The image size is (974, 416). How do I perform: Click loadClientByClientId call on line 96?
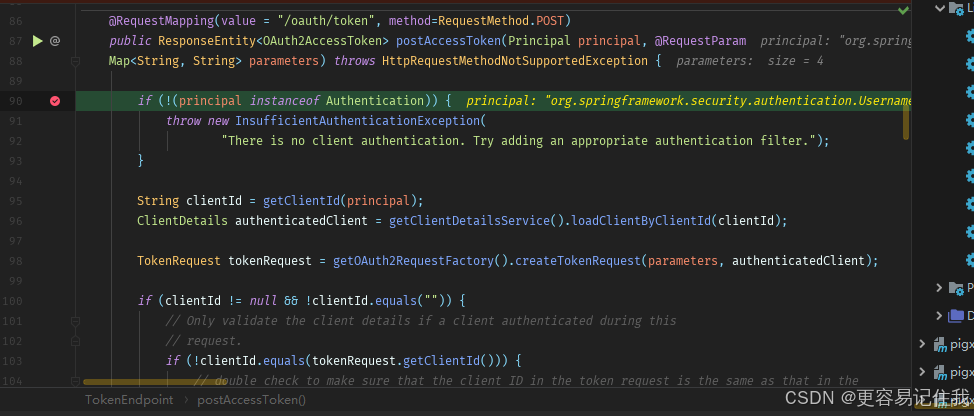tap(641, 221)
